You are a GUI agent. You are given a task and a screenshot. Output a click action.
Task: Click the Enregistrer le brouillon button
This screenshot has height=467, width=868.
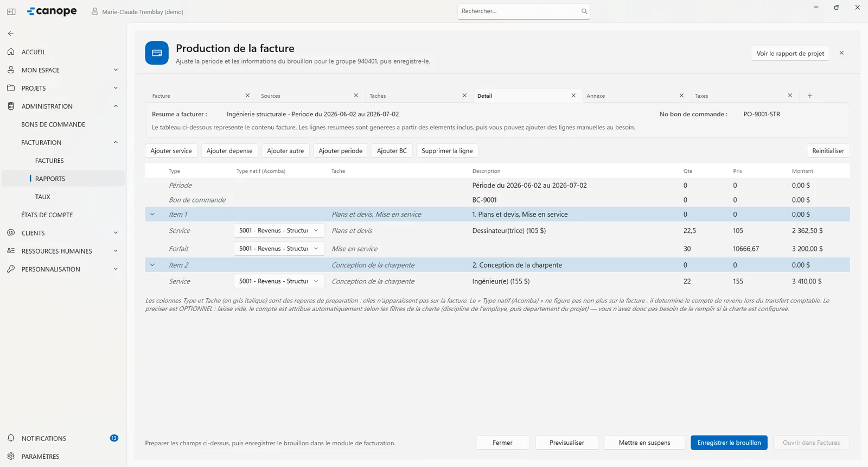pyautogui.click(x=729, y=443)
